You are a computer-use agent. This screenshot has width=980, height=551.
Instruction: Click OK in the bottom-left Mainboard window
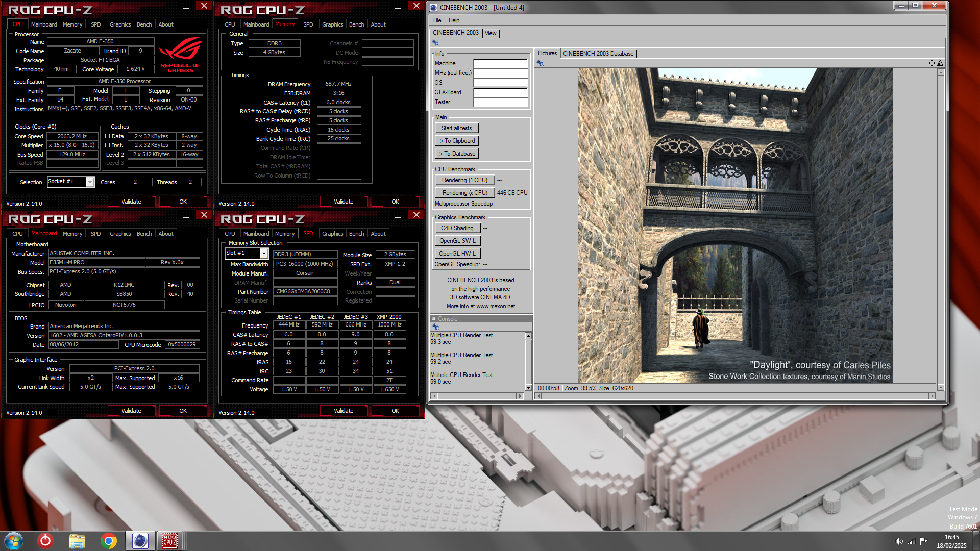tap(183, 411)
